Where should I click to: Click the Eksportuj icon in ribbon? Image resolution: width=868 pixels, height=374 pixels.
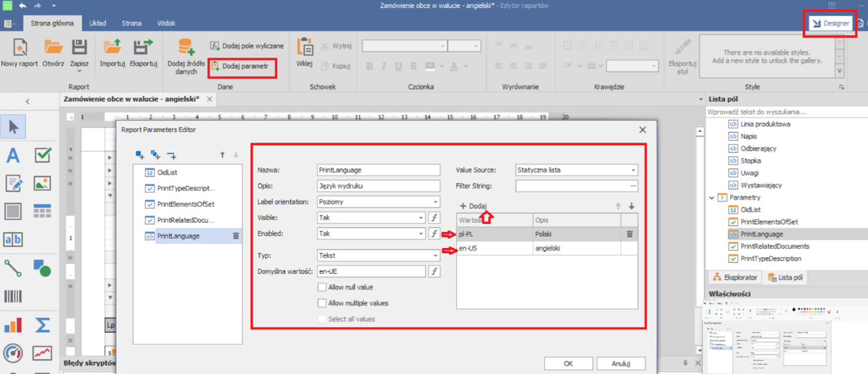pos(143,48)
